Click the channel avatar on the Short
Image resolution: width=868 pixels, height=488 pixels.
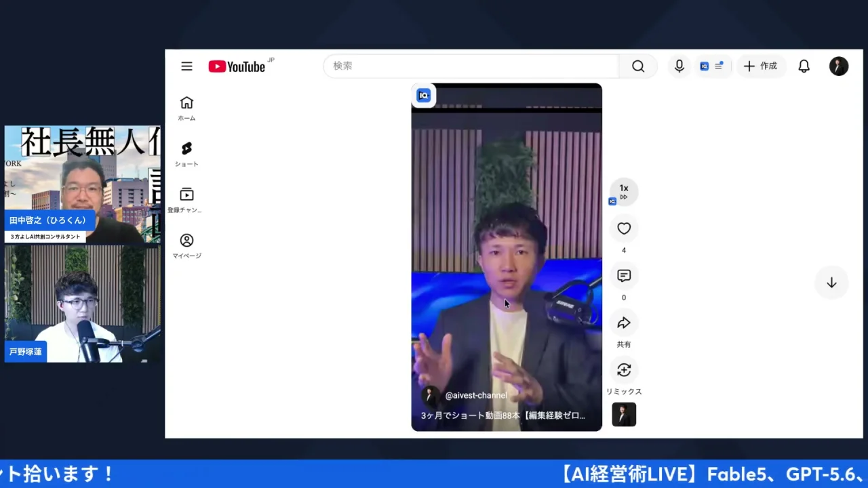click(430, 396)
